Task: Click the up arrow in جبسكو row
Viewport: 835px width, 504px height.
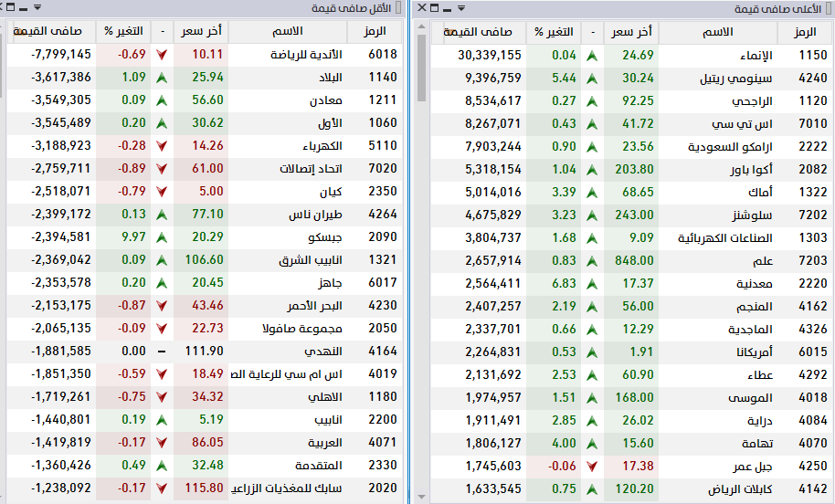Action: tap(162, 237)
